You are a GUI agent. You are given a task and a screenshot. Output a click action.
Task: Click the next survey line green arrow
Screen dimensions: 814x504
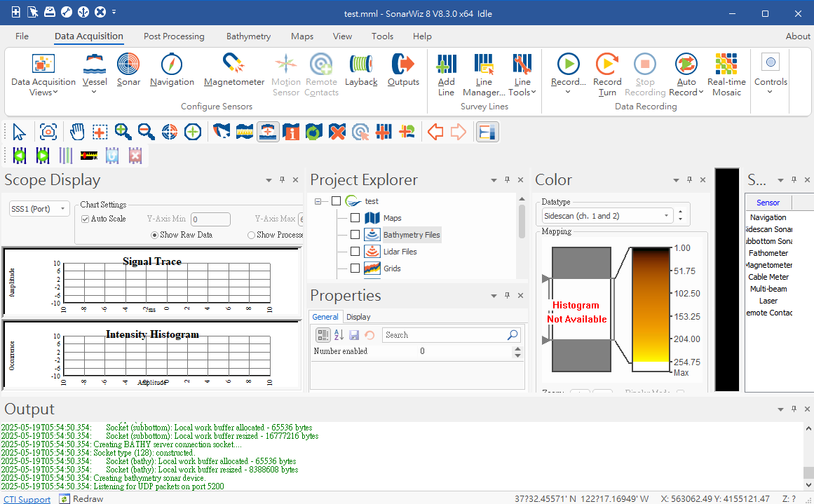pyautogui.click(x=43, y=155)
